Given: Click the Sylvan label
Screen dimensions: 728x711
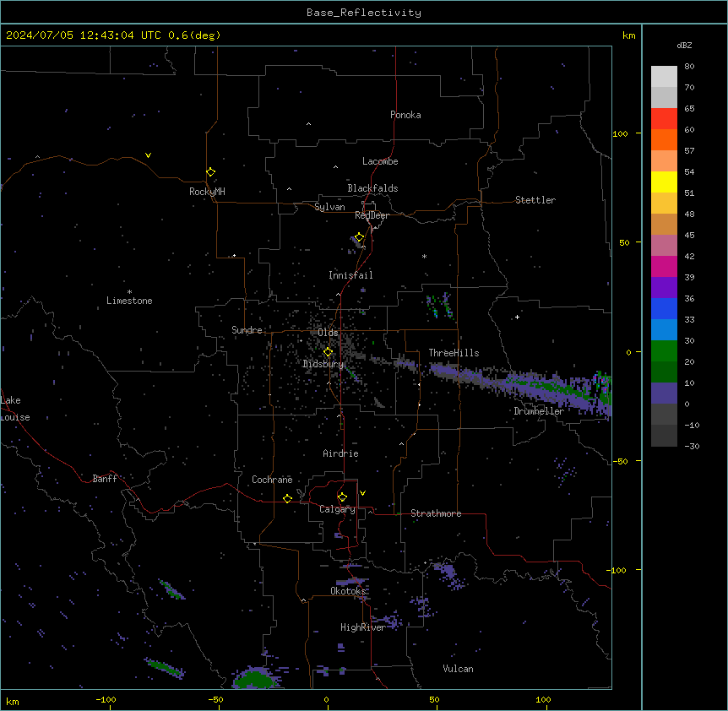Looking at the screenshot, I should pyautogui.click(x=329, y=207).
